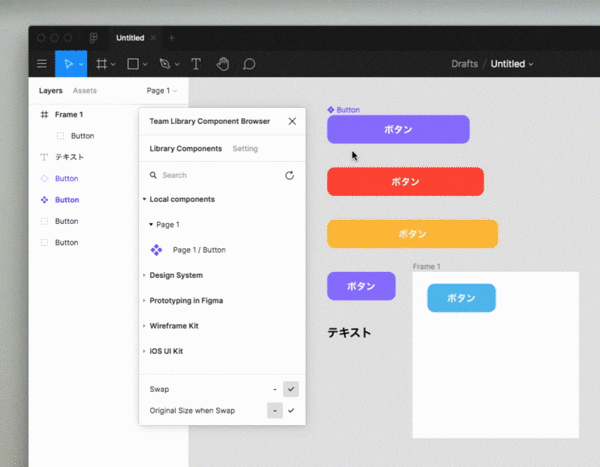Click the Button component label on canvas

pyautogui.click(x=348, y=110)
